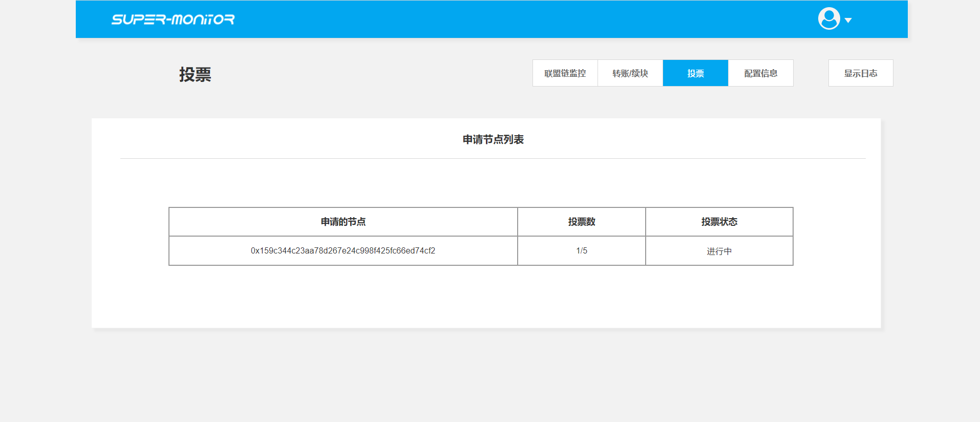Click the 进行中 voting status cell
Image resolution: width=980 pixels, height=422 pixels.
[x=719, y=251]
